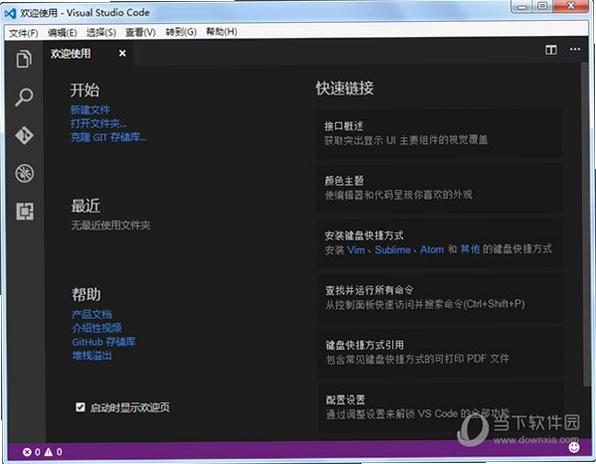This screenshot has width=596, height=464.
Task: Click the VS Code logo in title bar
Action: [x=10, y=14]
